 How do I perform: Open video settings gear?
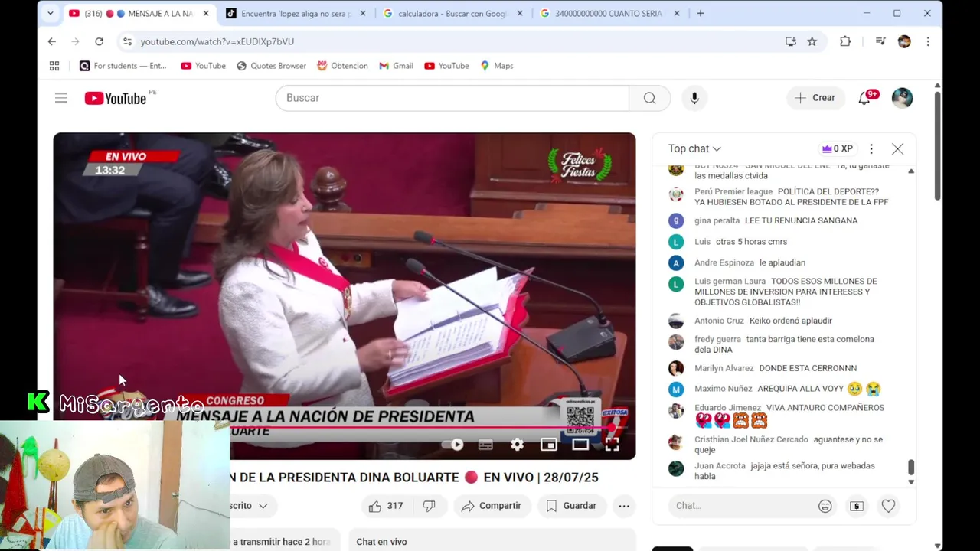point(518,445)
